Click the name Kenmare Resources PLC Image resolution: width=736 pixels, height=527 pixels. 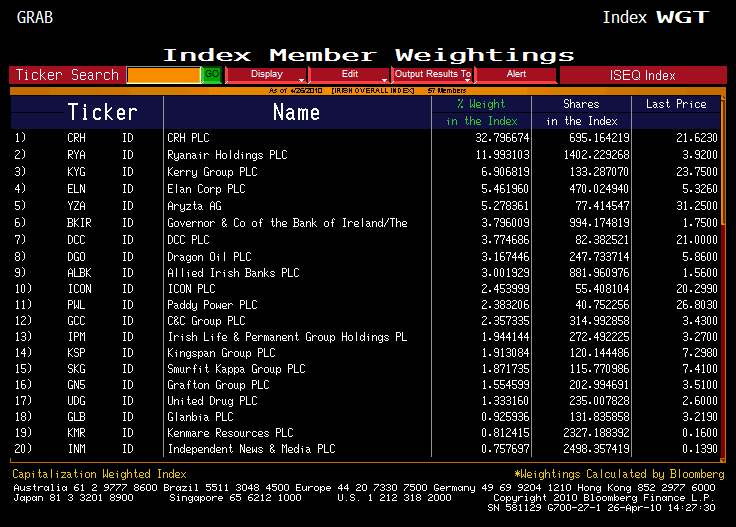(230, 433)
